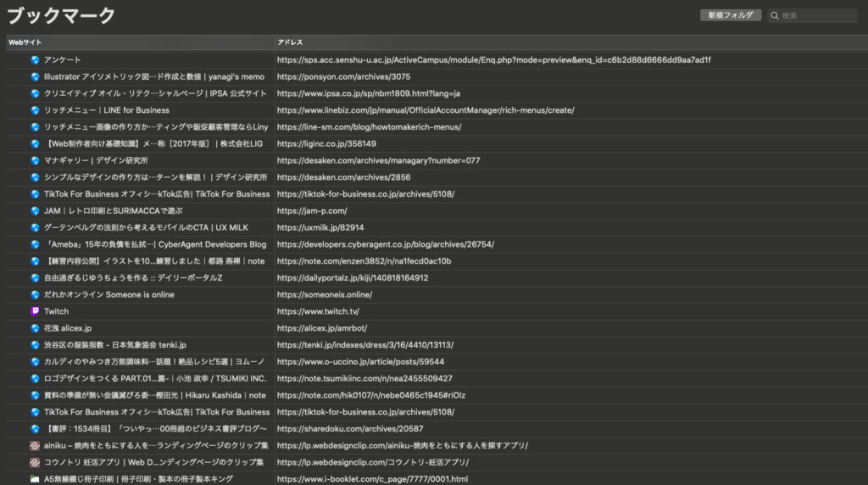Click globe icon of 資料の準備が無い会議 row
The width and height of the screenshot is (868, 485).
(35, 395)
